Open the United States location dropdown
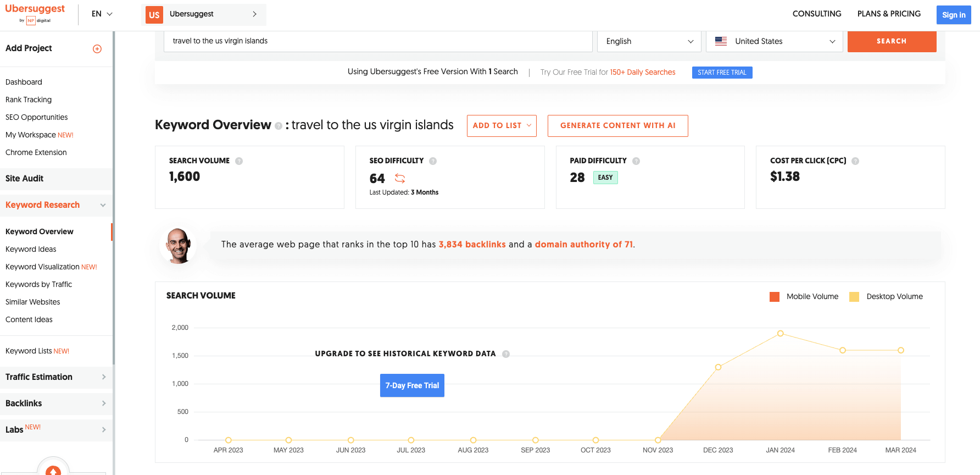This screenshot has width=980, height=475. pos(775,41)
